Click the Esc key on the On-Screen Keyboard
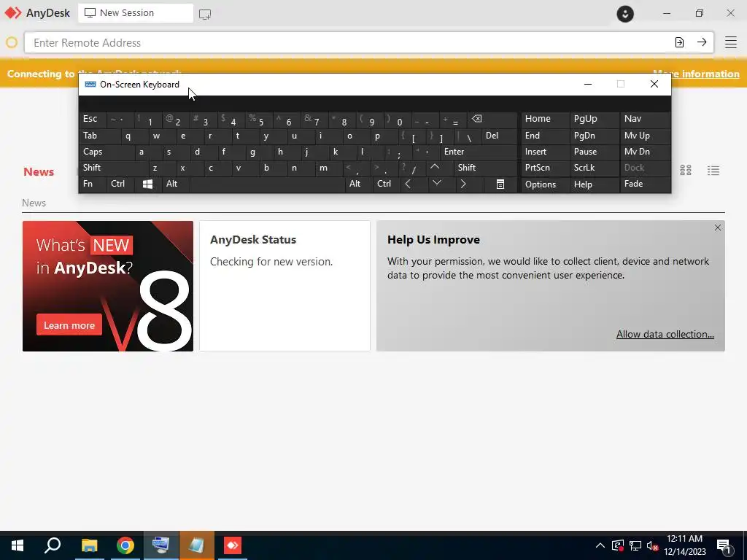 [93, 119]
